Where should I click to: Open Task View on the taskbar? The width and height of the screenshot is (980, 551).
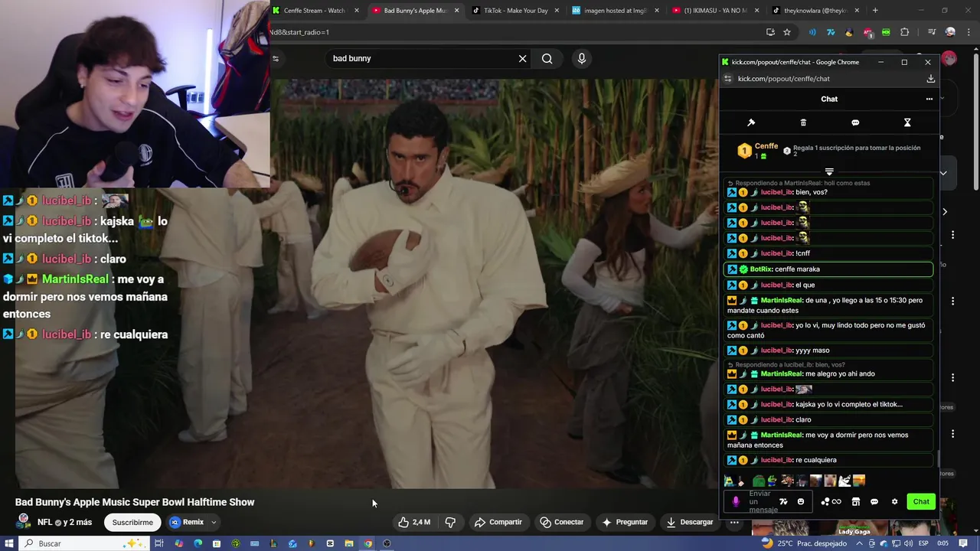[159, 543]
